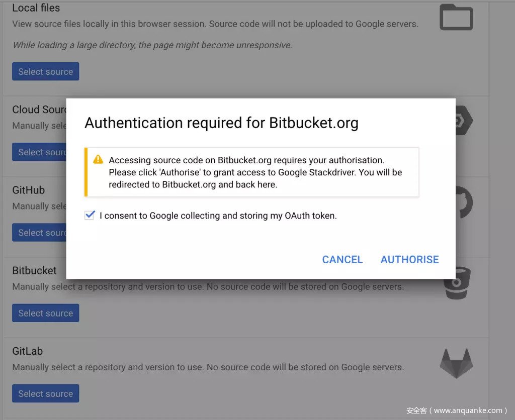Click the 'Authentication required for Bitbucket.org' title
The height and width of the screenshot is (420, 515).
[x=221, y=123]
